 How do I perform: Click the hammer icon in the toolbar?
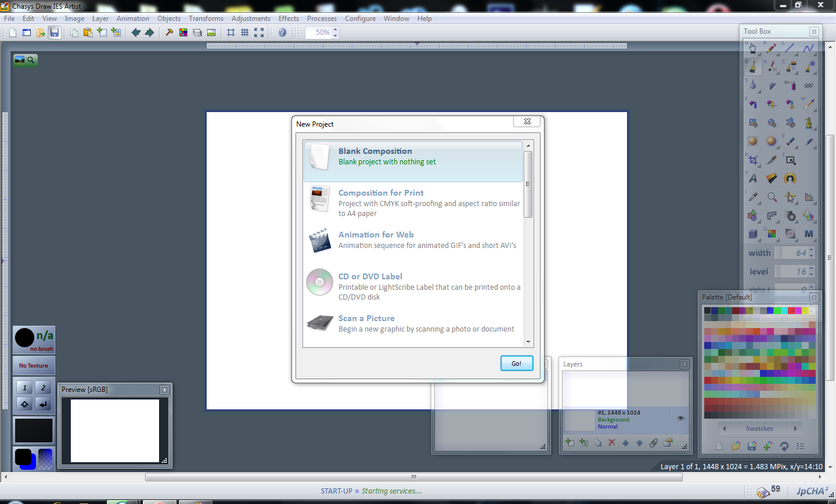click(170, 33)
